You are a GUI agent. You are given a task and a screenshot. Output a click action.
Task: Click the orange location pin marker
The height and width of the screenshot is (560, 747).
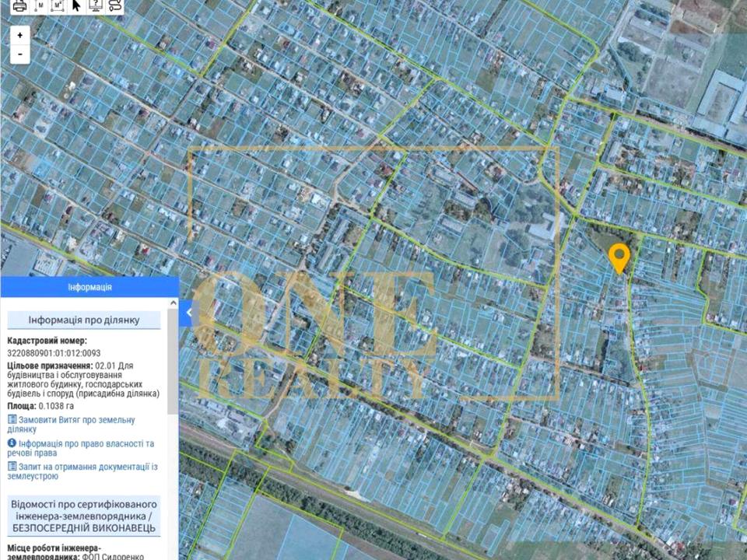coord(619,257)
